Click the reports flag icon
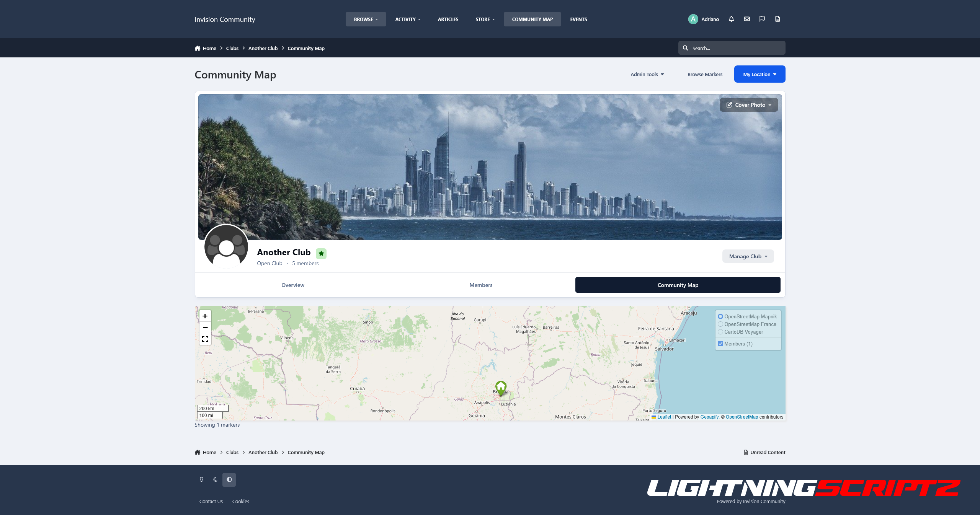The image size is (980, 515). 762,19
